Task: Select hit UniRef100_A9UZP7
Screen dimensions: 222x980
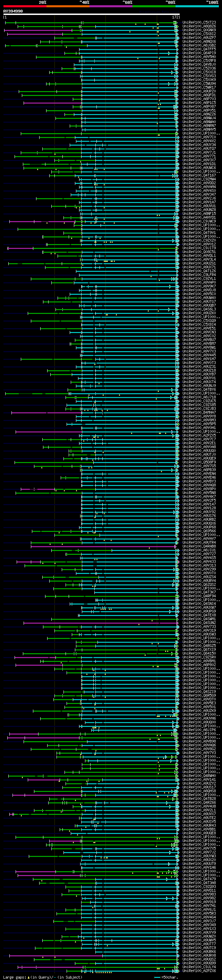Action: point(199,38)
